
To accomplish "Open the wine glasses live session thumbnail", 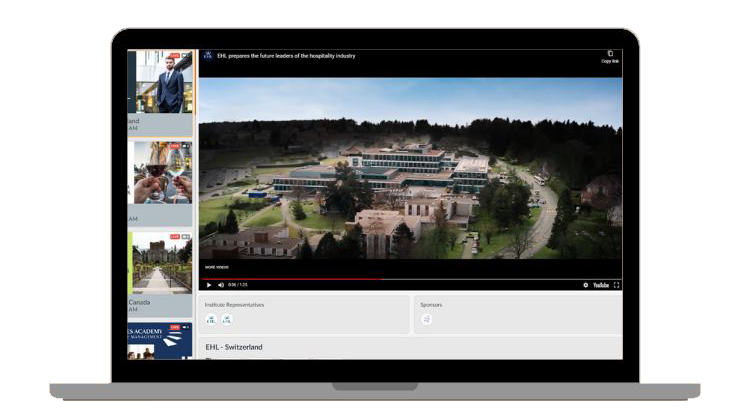I will pos(160,173).
